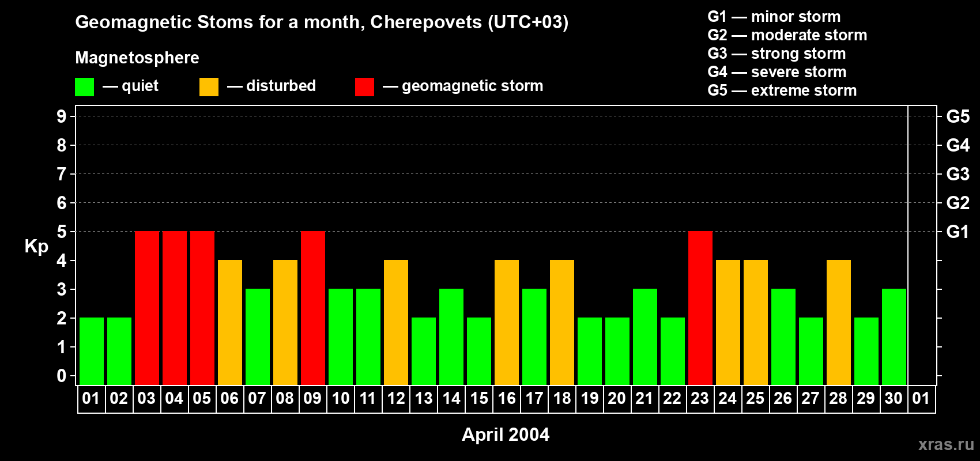Click the G1 label on the right axis
Viewport: 980px width, 461px height.
click(958, 232)
